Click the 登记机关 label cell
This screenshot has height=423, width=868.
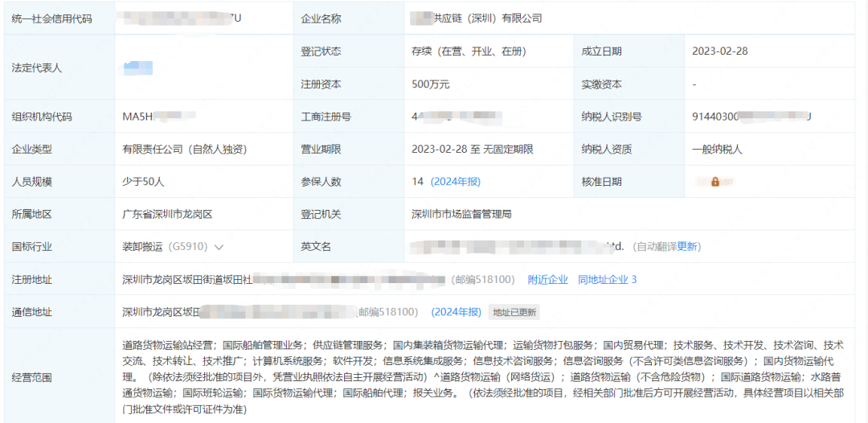click(x=349, y=214)
